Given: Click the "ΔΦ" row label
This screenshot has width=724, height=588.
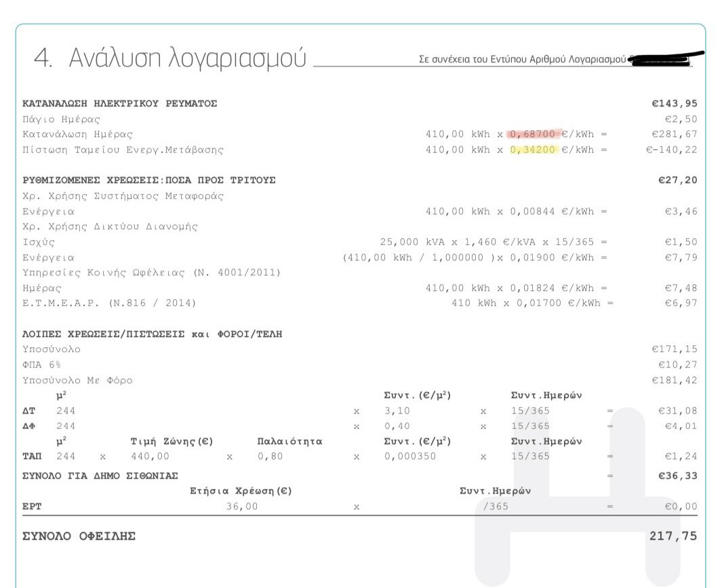Looking at the screenshot, I should (28, 426).
